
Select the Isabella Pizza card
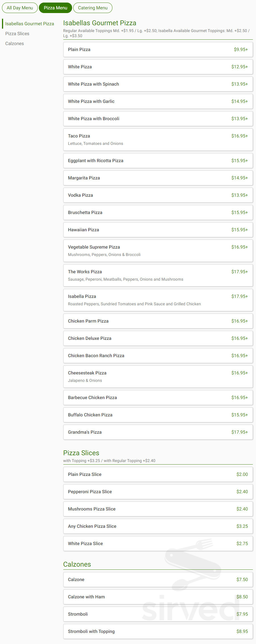pyautogui.click(x=158, y=300)
